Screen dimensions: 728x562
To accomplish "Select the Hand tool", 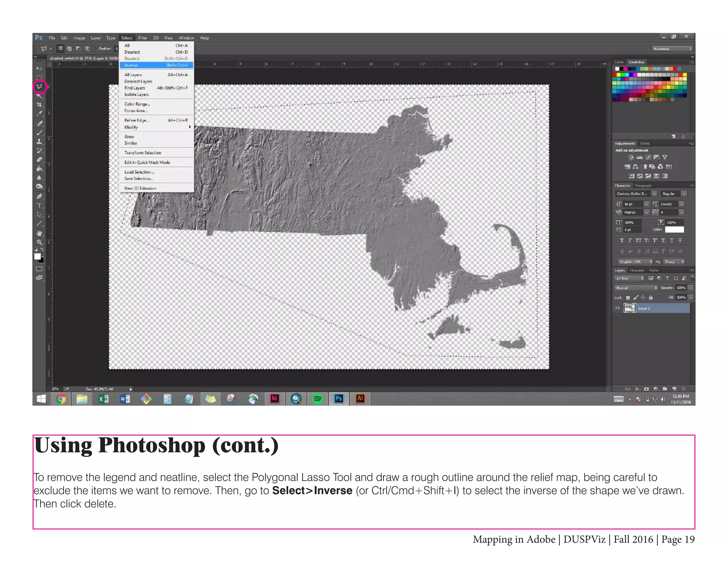I will (x=39, y=233).
